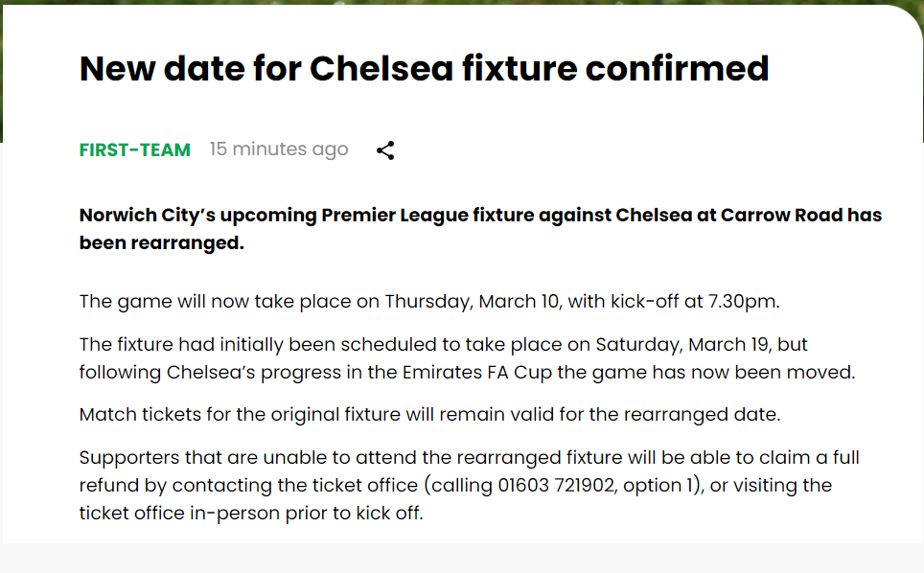Click the text 'option 1' in parentheses
Viewport: 924px width, 573px height.
click(x=658, y=485)
